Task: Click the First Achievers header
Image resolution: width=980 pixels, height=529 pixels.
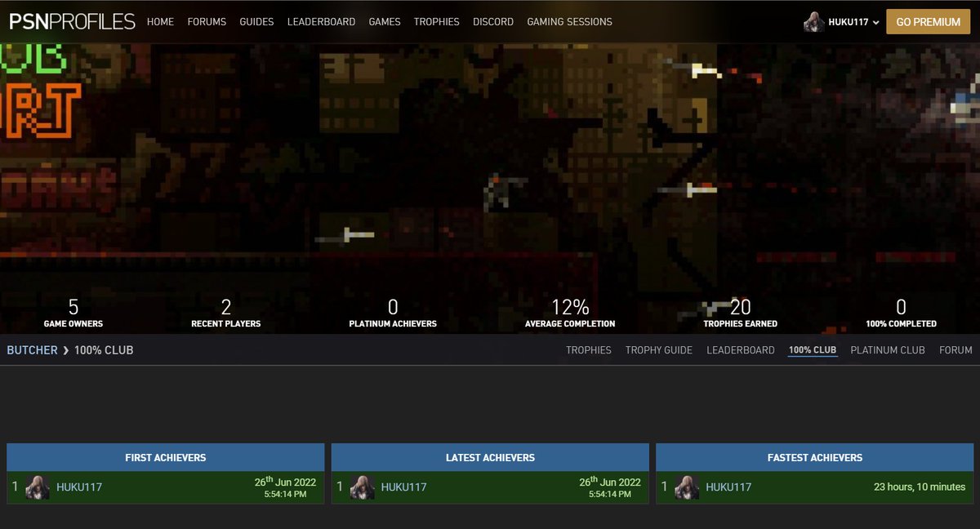Action: point(166,457)
